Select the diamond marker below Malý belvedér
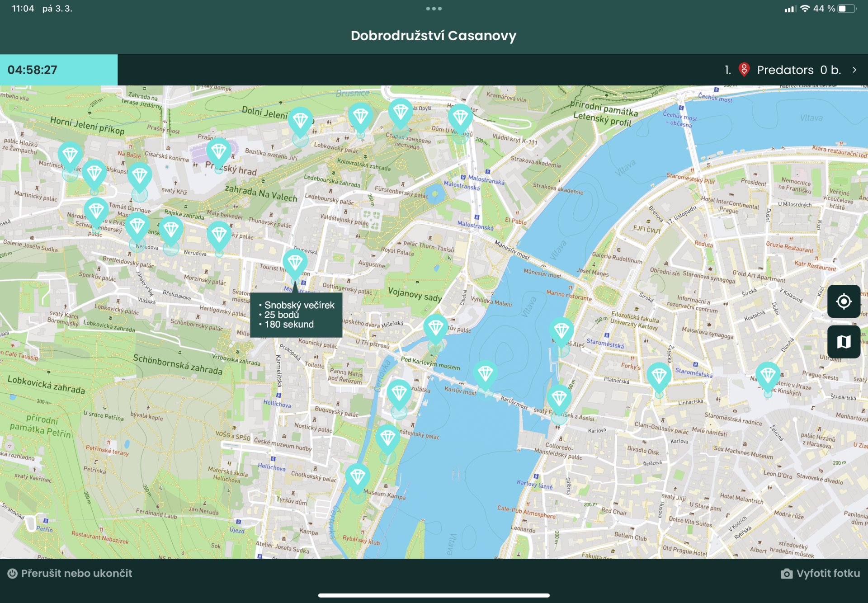This screenshot has height=603, width=868. pos(219,236)
